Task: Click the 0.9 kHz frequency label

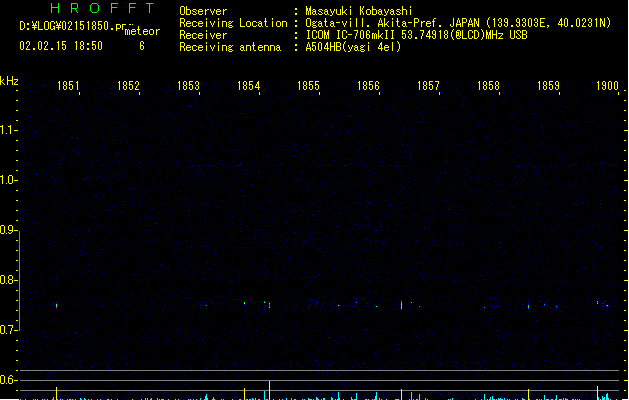Action: [x=8, y=230]
